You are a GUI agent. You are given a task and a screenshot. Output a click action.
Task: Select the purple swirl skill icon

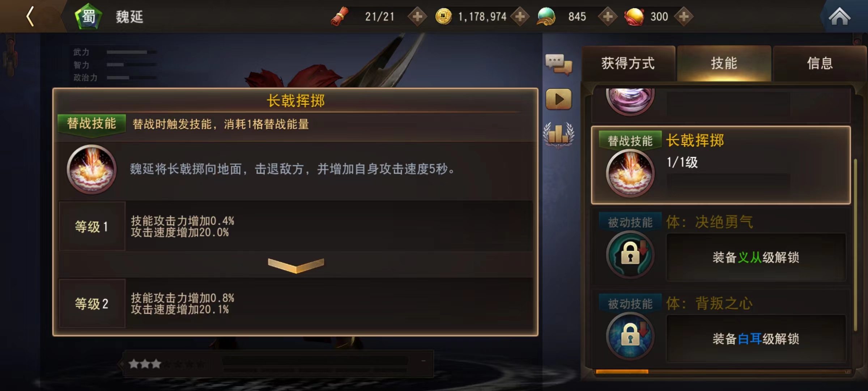[630, 100]
